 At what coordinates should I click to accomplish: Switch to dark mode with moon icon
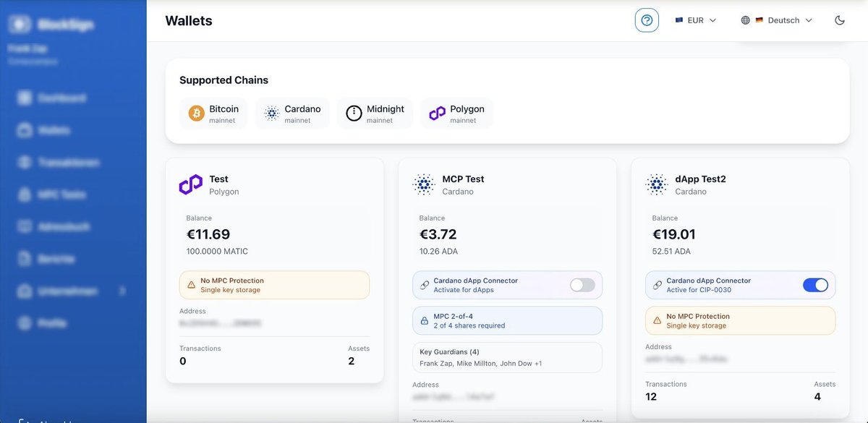pos(840,20)
